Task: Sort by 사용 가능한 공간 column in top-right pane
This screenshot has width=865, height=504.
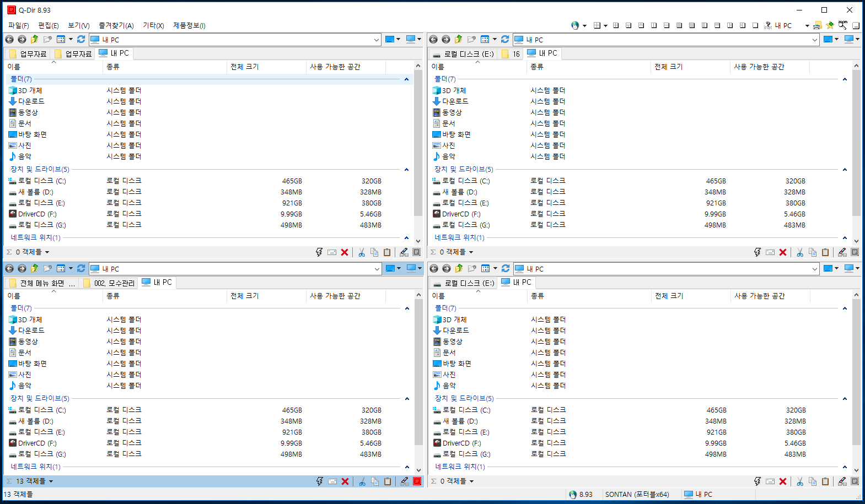Action: click(x=770, y=67)
